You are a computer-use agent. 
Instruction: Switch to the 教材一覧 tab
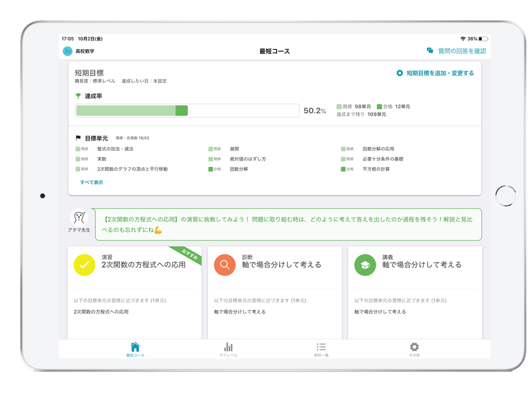pos(321,350)
